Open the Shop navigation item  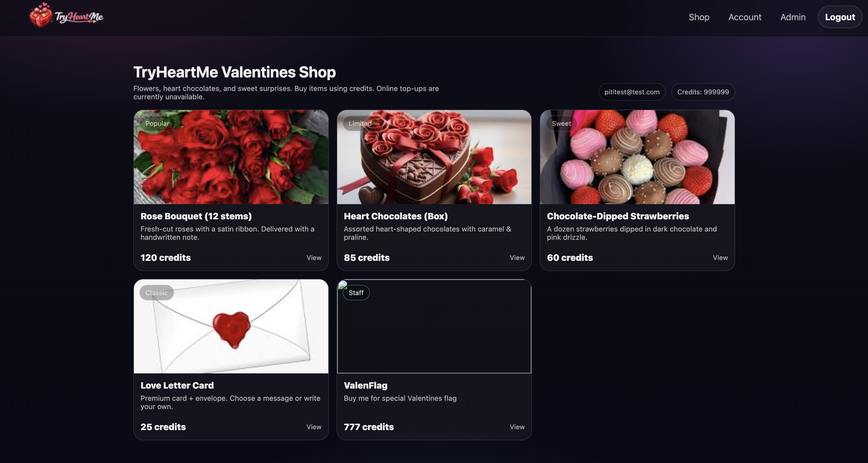[699, 17]
